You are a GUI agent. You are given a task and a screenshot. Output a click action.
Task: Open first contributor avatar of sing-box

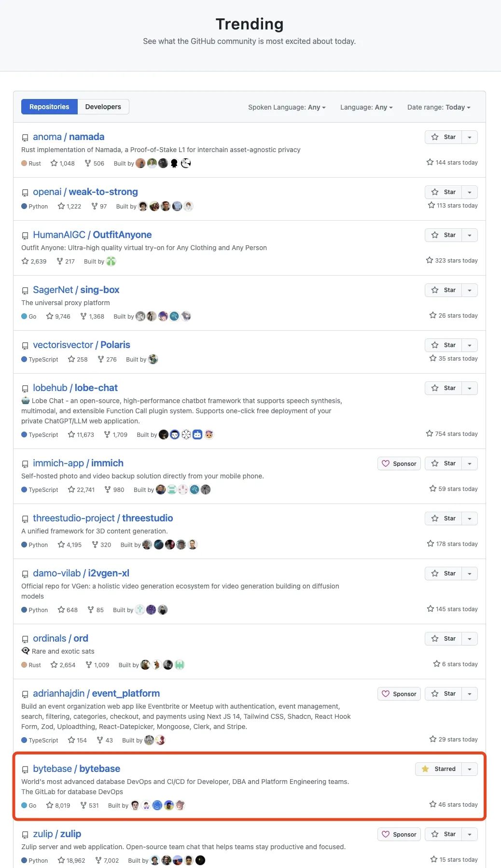click(140, 316)
